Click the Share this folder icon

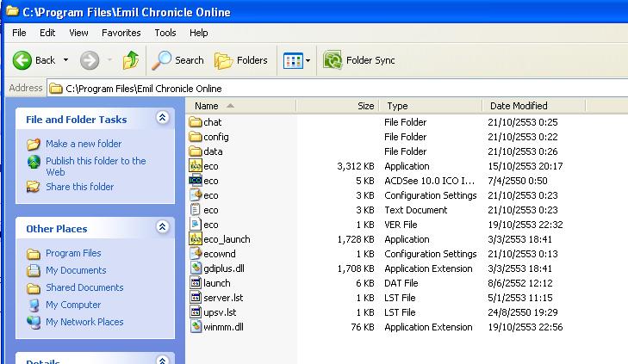click(x=34, y=187)
